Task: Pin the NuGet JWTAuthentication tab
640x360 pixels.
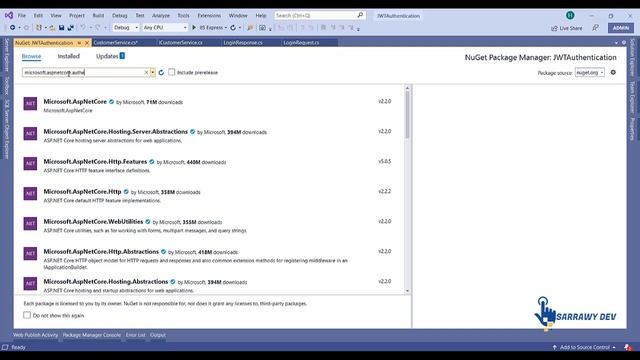Action: [79, 42]
